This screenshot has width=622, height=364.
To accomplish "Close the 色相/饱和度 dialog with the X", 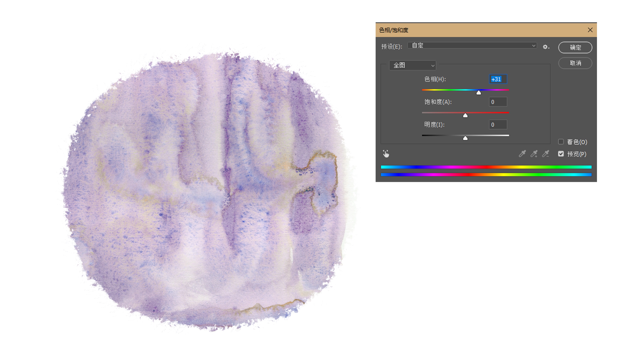I will 590,30.
